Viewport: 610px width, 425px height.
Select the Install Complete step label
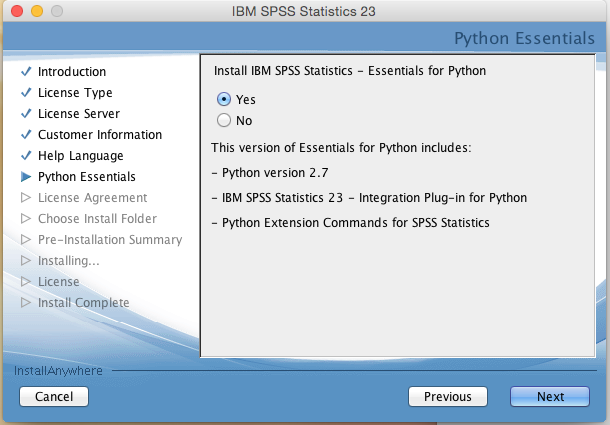point(83,303)
